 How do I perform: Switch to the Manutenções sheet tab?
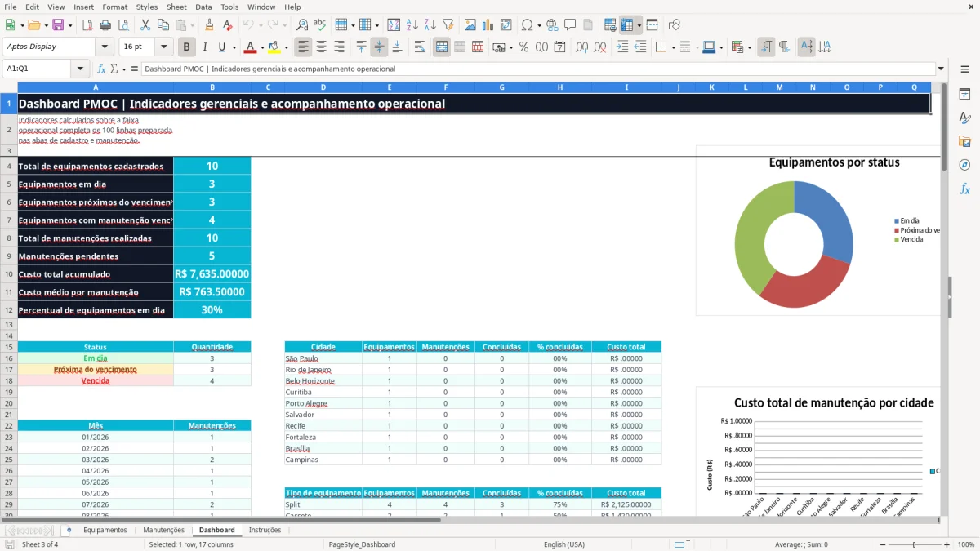pyautogui.click(x=163, y=530)
